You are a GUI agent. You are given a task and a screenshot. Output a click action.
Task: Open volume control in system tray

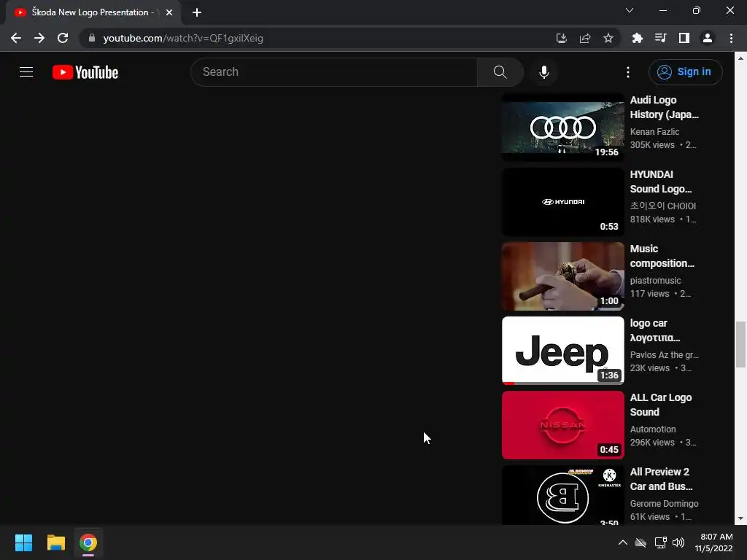[x=678, y=542]
